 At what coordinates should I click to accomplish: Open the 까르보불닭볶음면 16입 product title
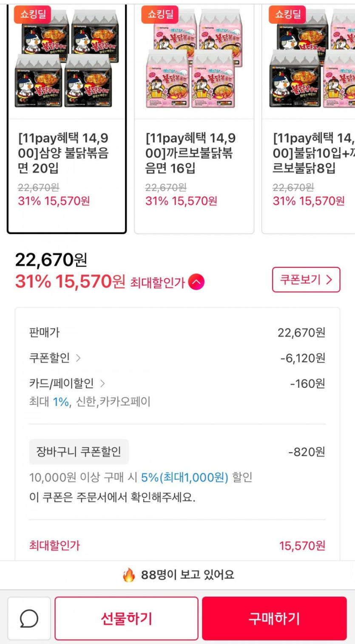(190, 153)
